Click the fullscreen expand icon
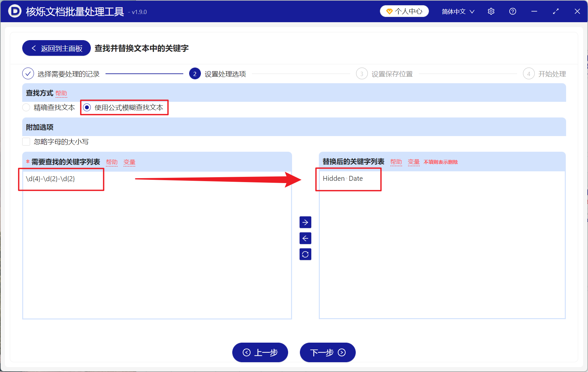The image size is (588, 372). pyautogui.click(x=556, y=11)
